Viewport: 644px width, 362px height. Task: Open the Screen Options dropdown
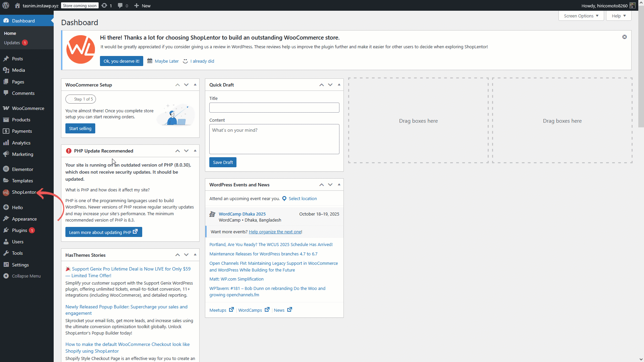click(581, 16)
